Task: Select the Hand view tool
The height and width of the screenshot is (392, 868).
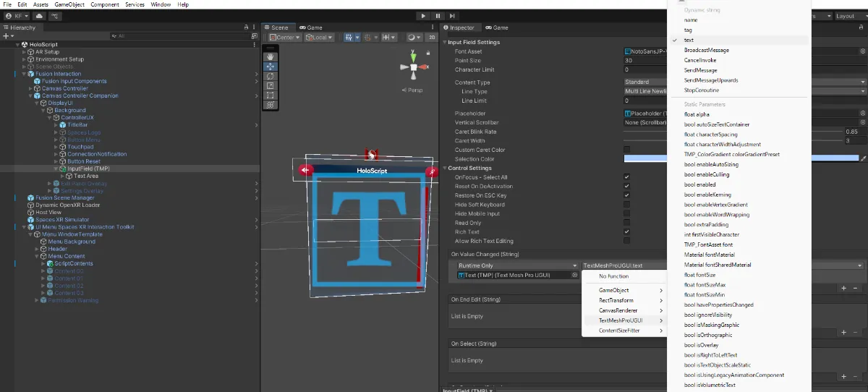Action: (271, 56)
